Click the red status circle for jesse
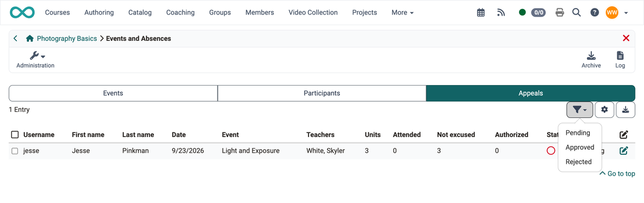 (x=551, y=151)
